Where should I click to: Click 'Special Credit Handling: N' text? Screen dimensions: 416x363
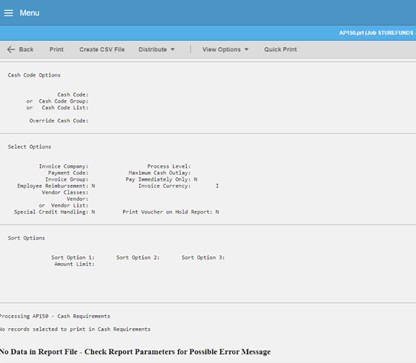[x=54, y=212]
